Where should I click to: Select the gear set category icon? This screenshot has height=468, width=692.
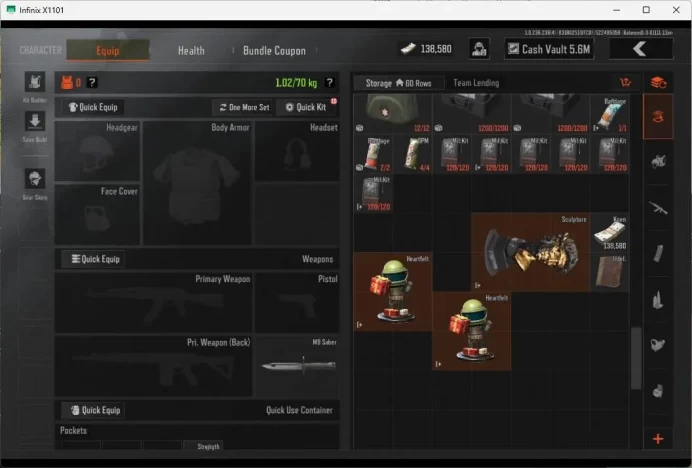pyautogui.click(x=658, y=162)
